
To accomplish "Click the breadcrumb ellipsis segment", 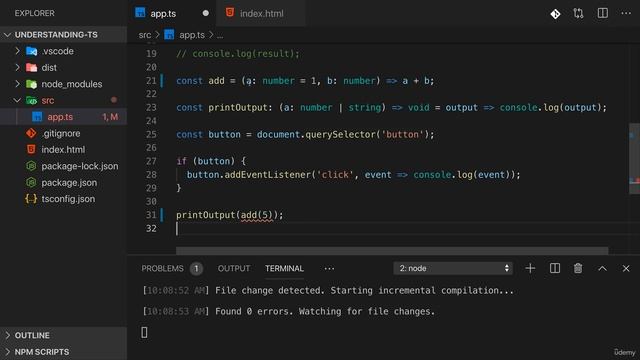I will click(x=220, y=35).
